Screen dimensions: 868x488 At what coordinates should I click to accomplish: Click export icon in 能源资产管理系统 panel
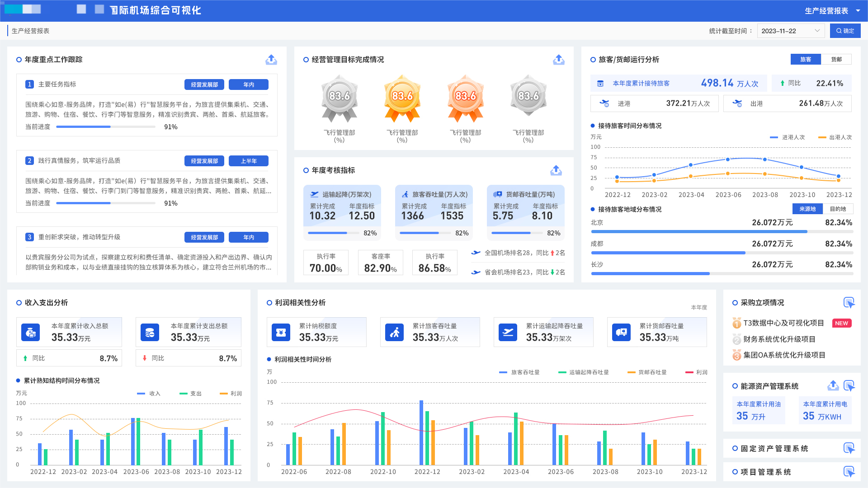(833, 386)
